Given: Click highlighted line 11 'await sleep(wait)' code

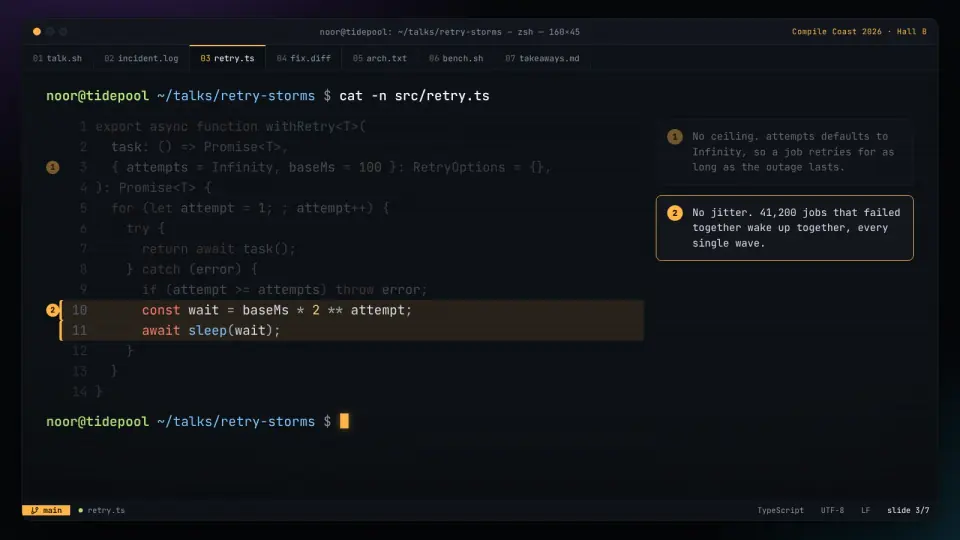Looking at the screenshot, I should pyautogui.click(x=211, y=331).
